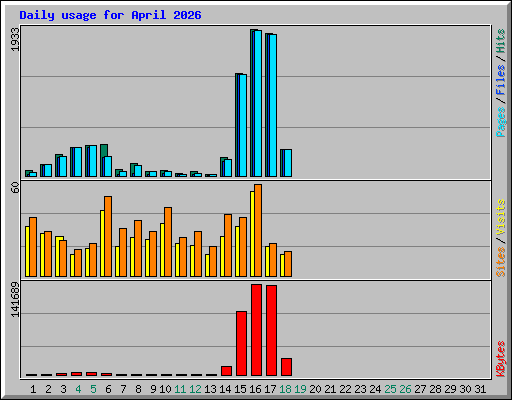Click the orange sites bar for day 13
Screen dimensions: 512x400
click(x=213, y=261)
